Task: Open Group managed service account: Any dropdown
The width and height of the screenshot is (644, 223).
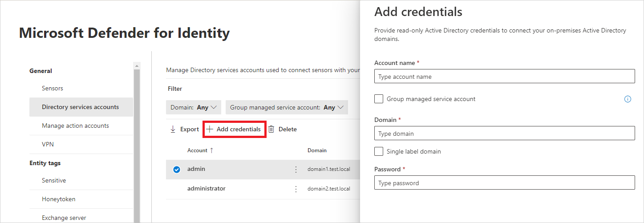Action: 287,107
